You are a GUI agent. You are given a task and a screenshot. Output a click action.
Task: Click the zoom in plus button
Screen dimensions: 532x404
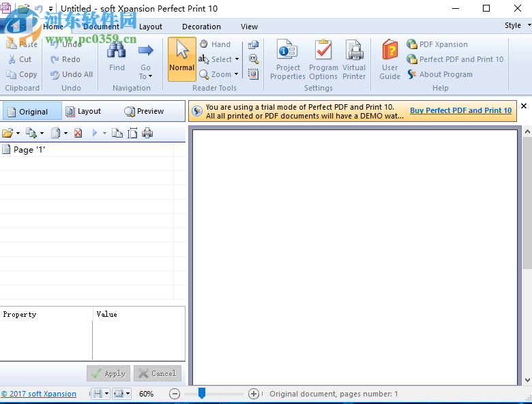coord(254,394)
